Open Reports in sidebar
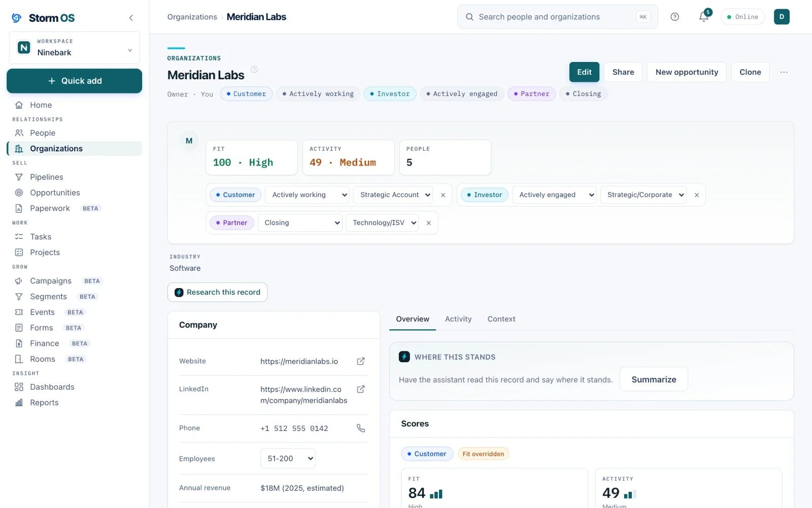The image size is (812, 508). click(74, 403)
